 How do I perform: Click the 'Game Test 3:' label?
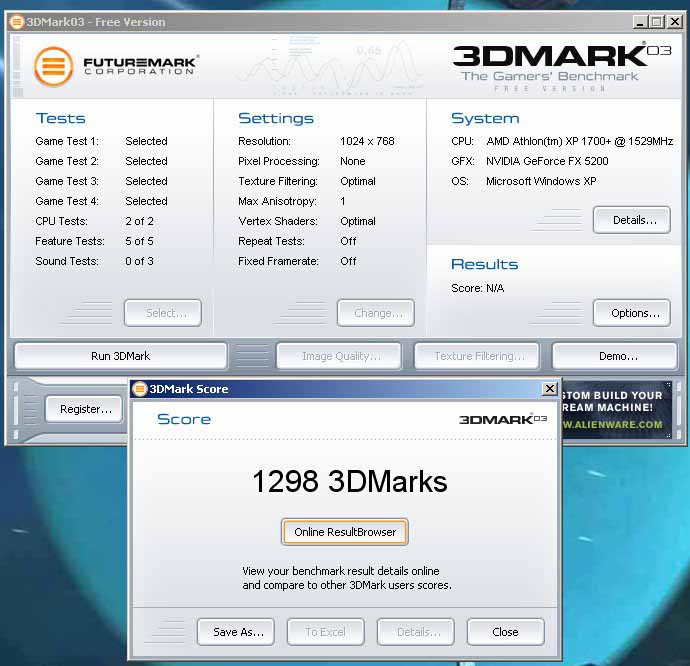pos(67,181)
